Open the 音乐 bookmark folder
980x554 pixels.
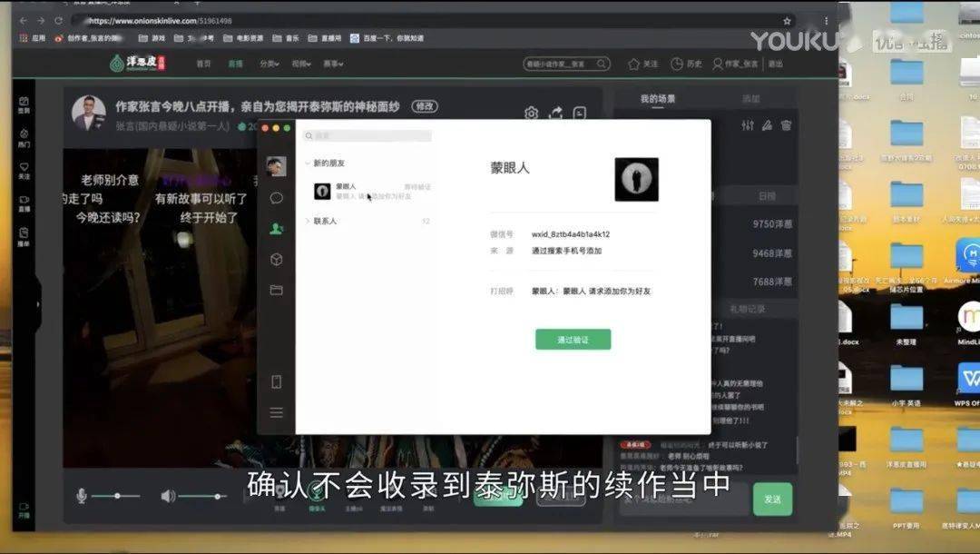286,38
